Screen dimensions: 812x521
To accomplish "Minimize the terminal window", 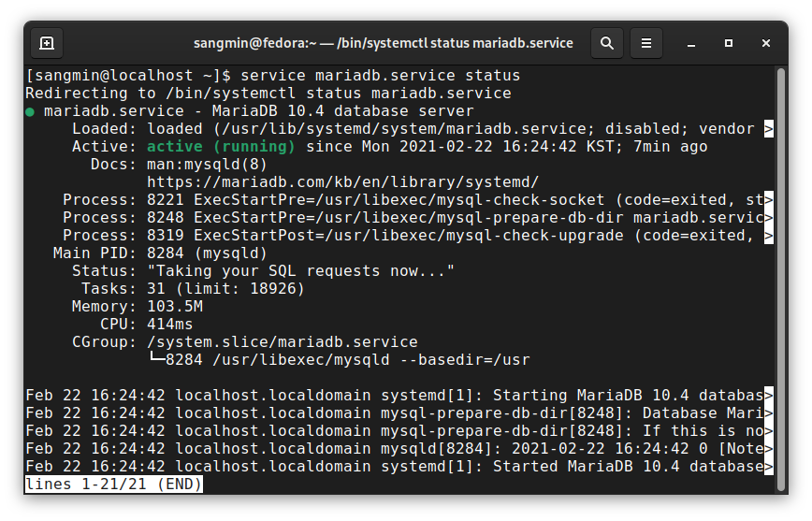I will pos(690,43).
